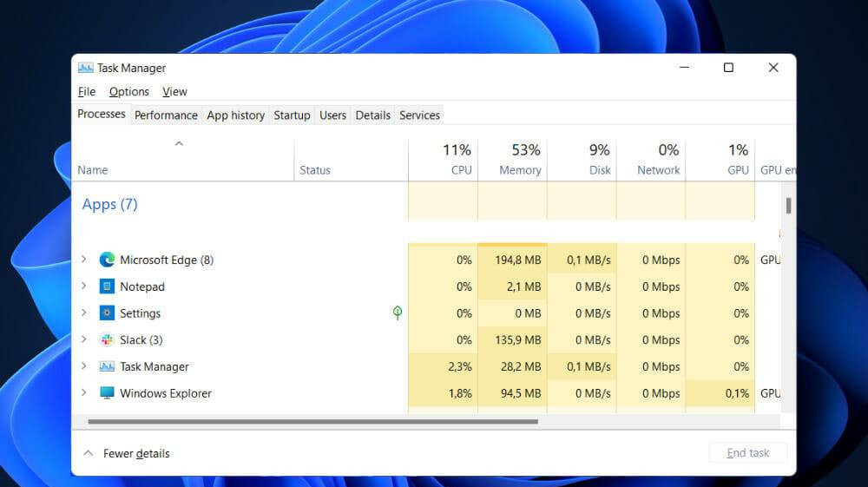
Task: Open the Users tab
Action: 332,115
